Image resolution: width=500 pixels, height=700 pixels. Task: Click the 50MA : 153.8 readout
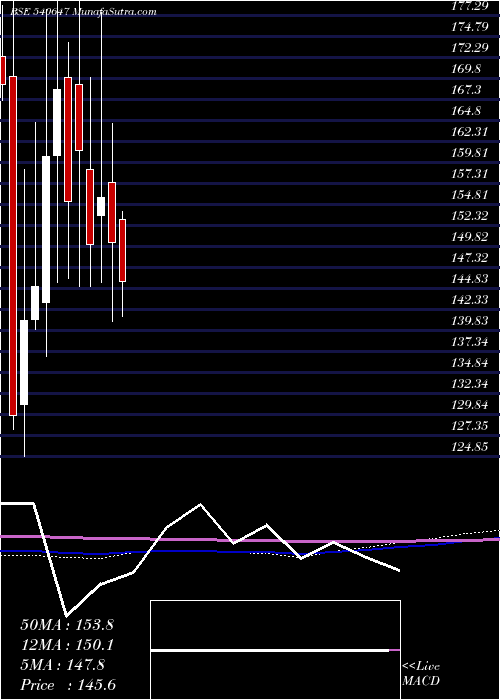pyautogui.click(x=67, y=625)
